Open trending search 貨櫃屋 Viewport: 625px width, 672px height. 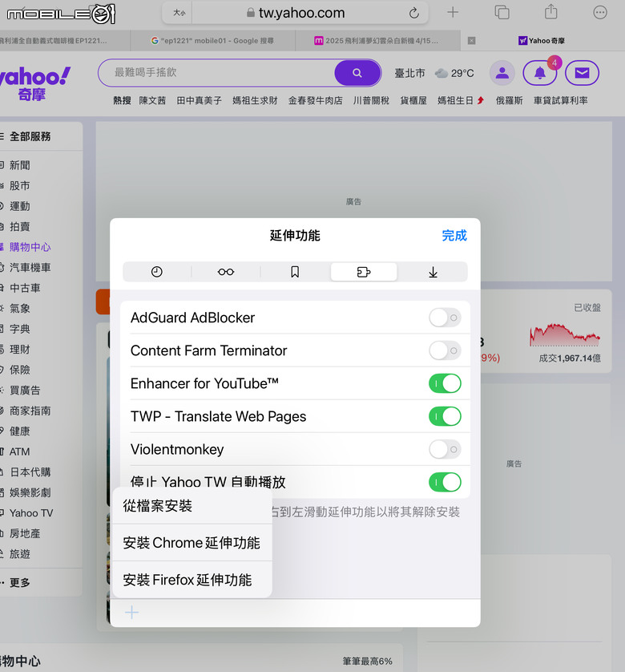tap(413, 100)
